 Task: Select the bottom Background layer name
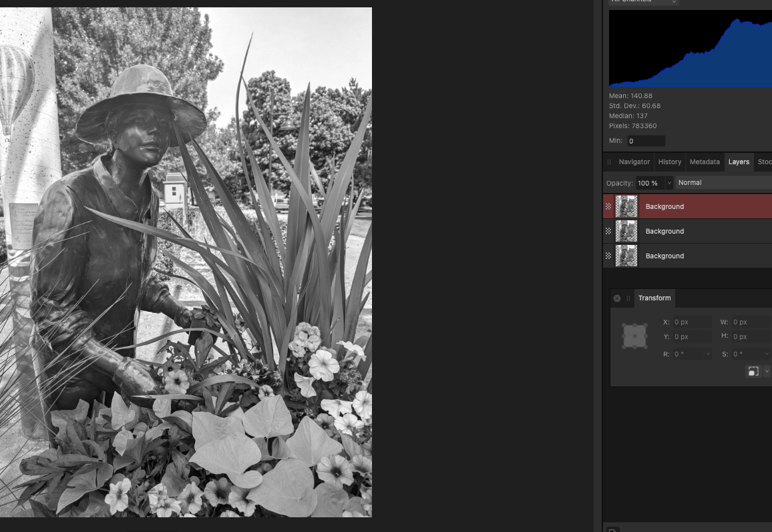tap(664, 256)
